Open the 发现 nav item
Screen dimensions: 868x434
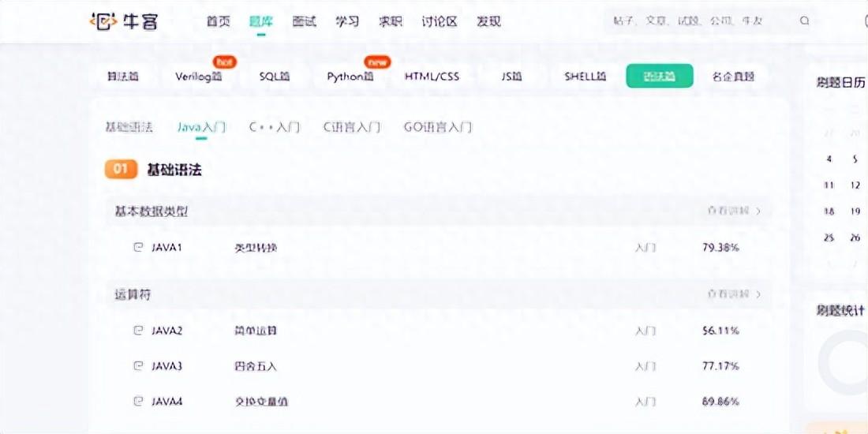click(488, 21)
